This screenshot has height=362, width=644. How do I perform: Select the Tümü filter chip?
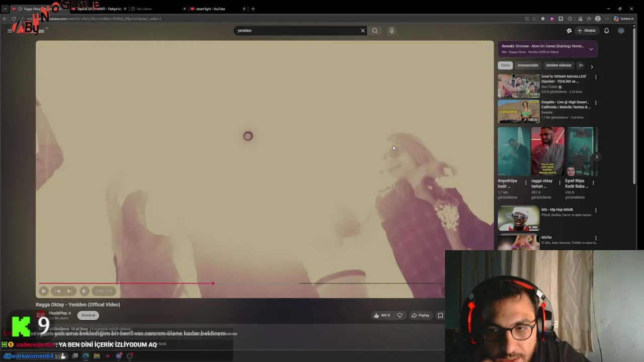[505, 65]
